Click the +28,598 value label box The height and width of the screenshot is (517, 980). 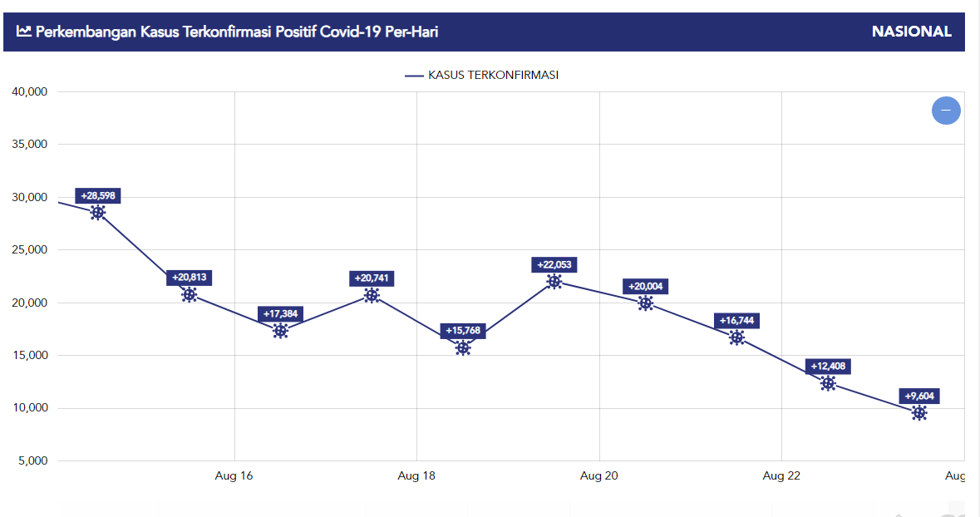click(98, 195)
